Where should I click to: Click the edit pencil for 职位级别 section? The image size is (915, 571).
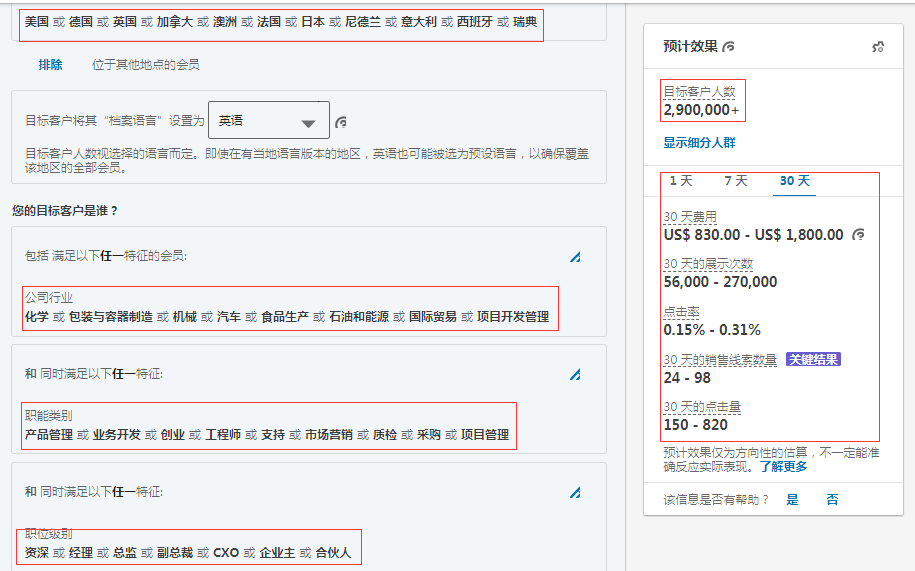575,493
